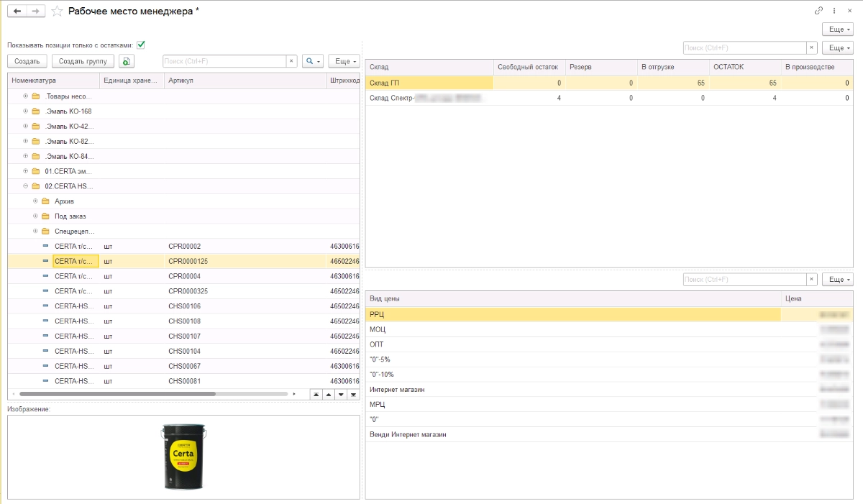This screenshot has width=863, height=504.
Task: Click the folder icon of the Архив group
Action: (45, 201)
